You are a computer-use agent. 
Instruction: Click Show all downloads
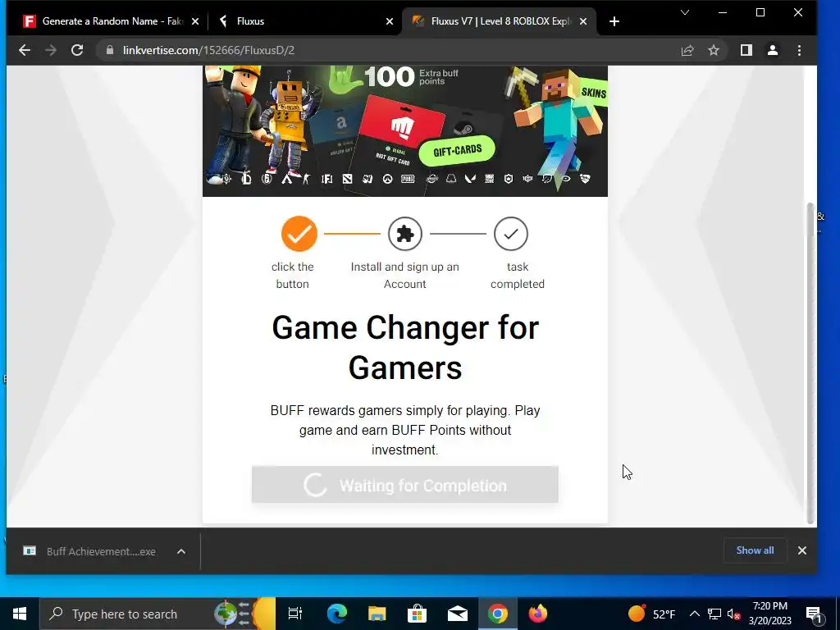click(x=755, y=550)
